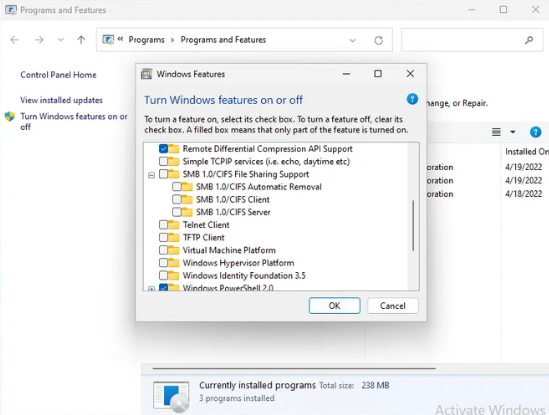The height and width of the screenshot is (415, 549).
Task: Close the Windows Features dialog
Action: 410,74
